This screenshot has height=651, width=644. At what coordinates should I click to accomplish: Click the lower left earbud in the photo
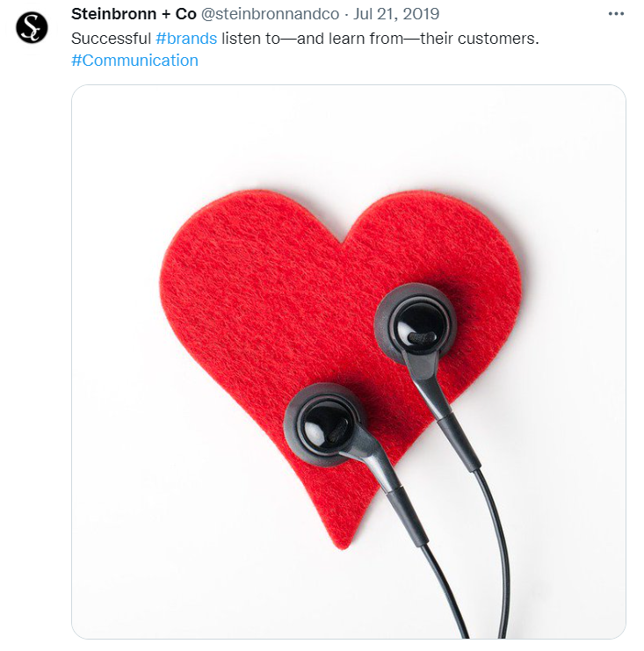coord(325,424)
